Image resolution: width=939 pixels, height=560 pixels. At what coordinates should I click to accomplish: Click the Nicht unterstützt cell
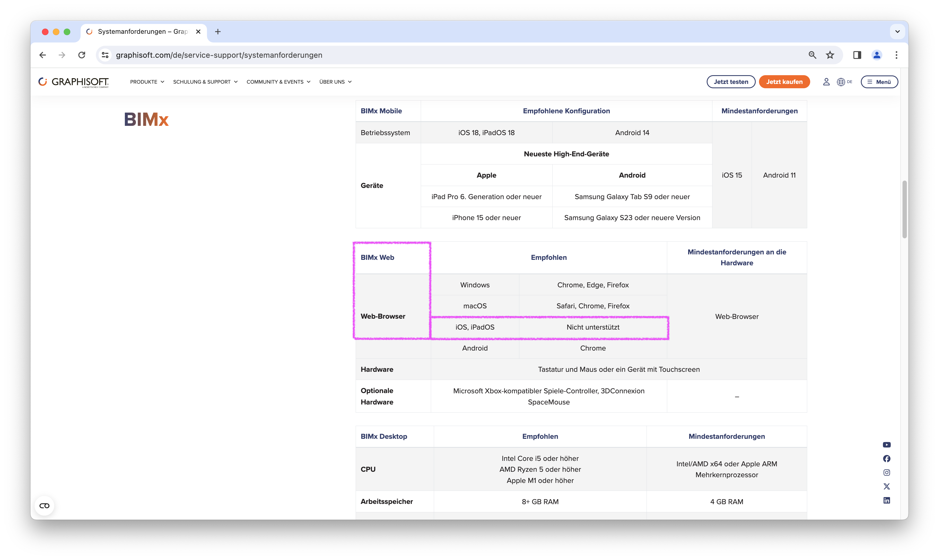tap(593, 327)
